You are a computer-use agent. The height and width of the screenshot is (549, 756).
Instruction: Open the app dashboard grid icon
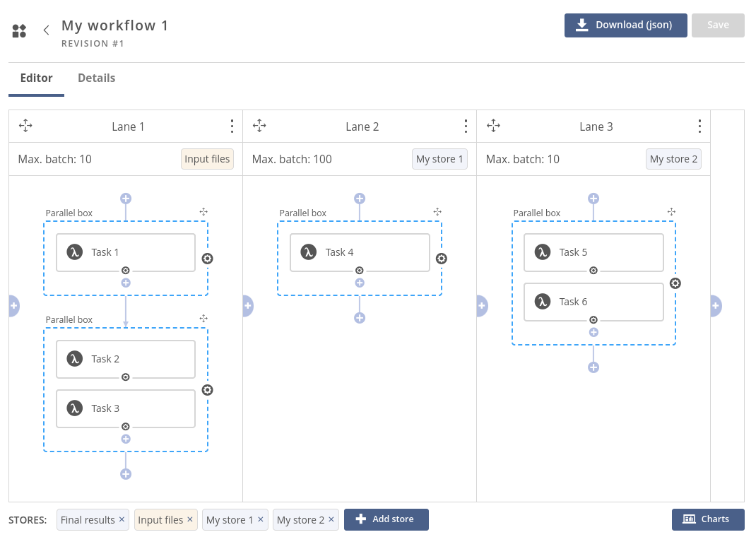(19, 31)
